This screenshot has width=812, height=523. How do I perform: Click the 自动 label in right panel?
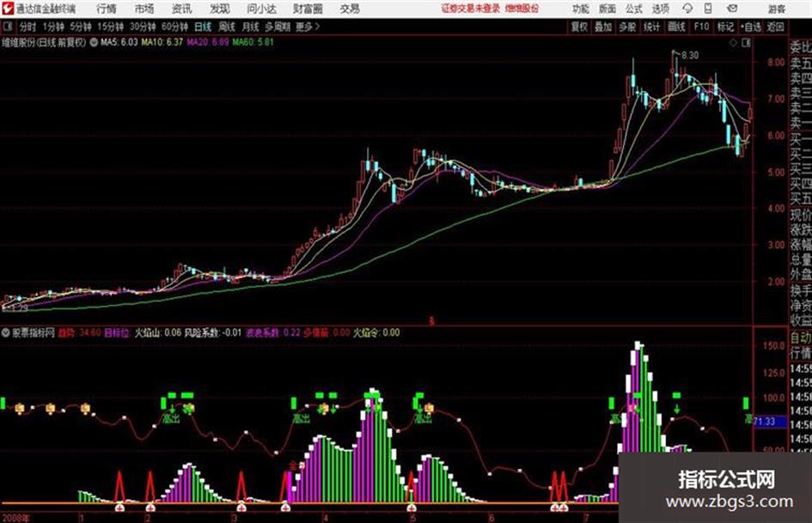point(801,338)
